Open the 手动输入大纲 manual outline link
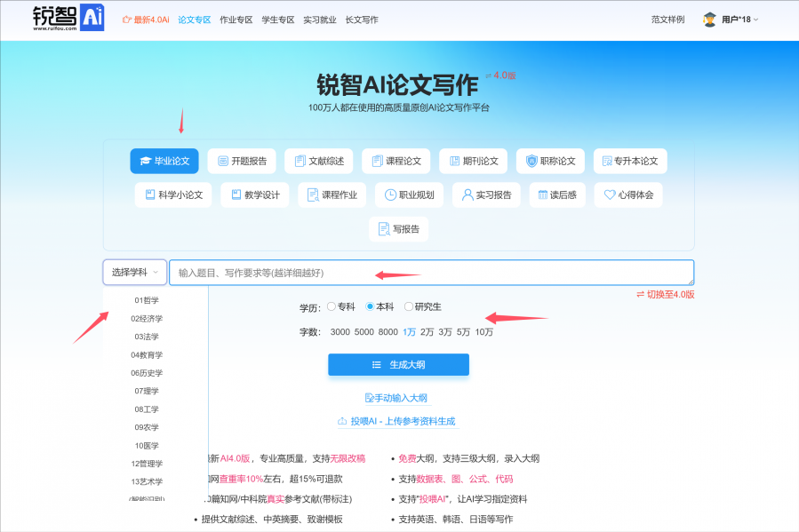The height and width of the screenshot is (532, 799). coord(398,398)
